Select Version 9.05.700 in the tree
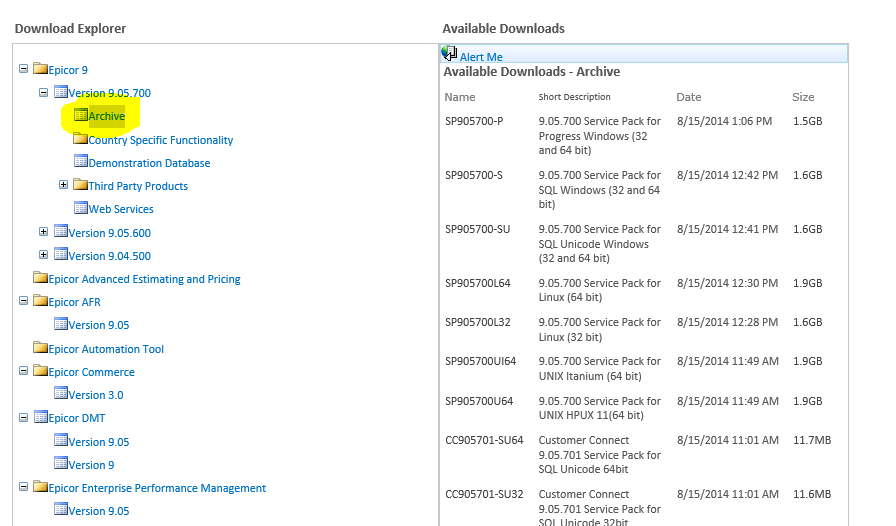The image size is (896, 526). [110, 93]
